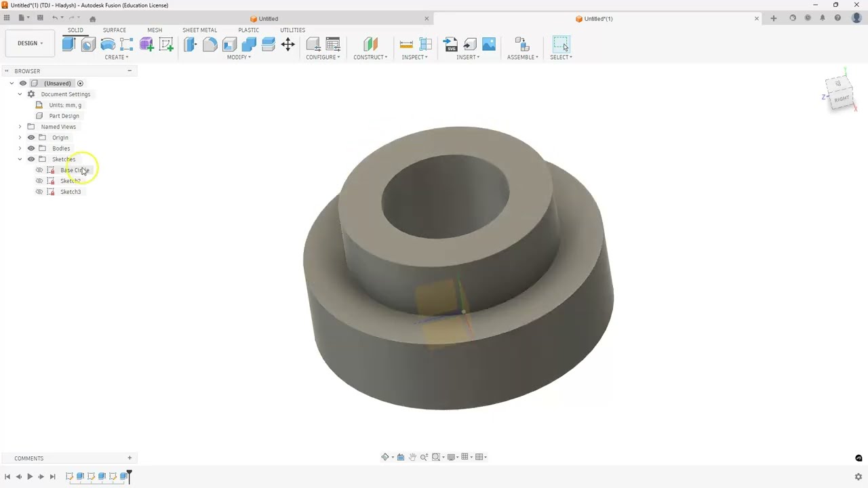Click the Assemble joint icon
The height and width of the screenshot is (488, 868).
pyautogui.click(x=522, y=45)
